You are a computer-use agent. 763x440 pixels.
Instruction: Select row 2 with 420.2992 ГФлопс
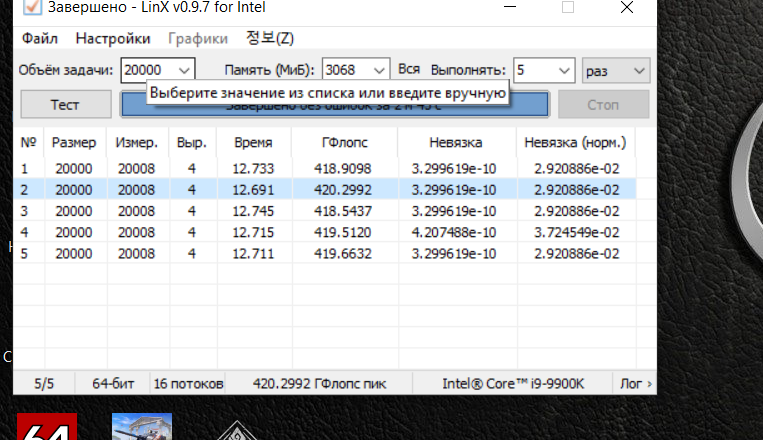click(x=325, y=189)
